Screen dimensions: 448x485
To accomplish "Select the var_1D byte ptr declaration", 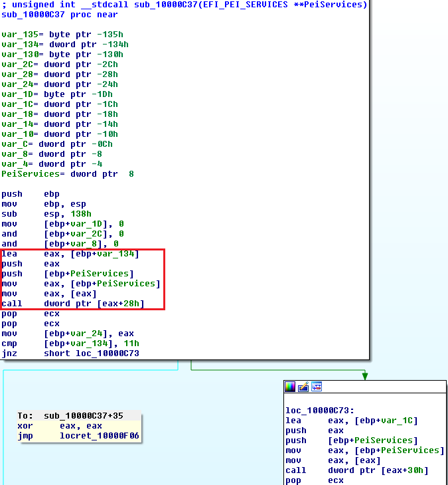I will click(57, 94).
